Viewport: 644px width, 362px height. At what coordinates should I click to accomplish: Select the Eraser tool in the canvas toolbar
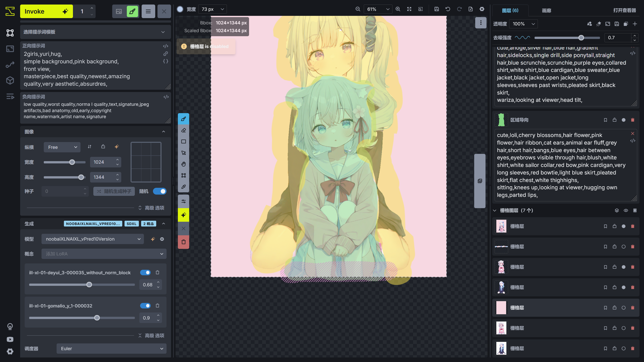click(183, 130)
